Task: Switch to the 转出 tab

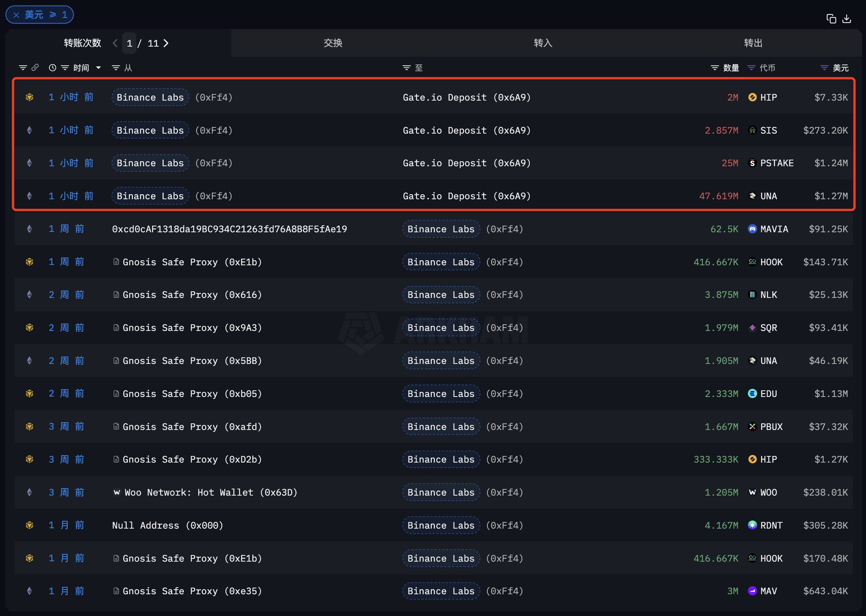Action: [x=753, y=43]
